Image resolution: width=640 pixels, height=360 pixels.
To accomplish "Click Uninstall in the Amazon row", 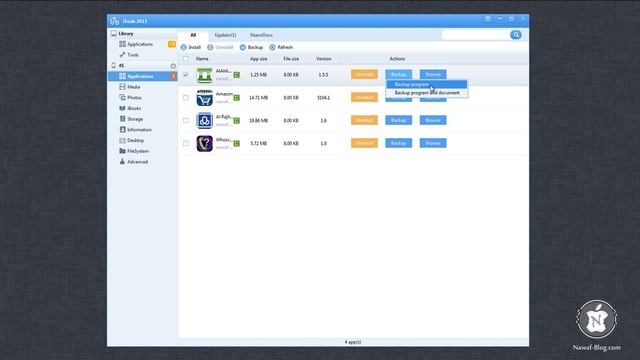I will 364,97.
